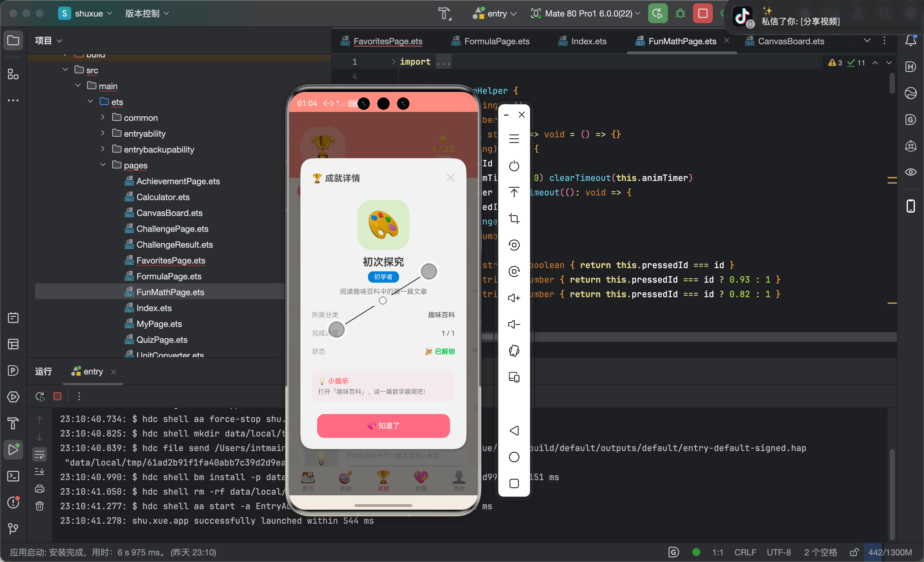Viewport: 924px width, 562px height.
Task: Collapse the main folder in project tree
Action: pos(78,86)
